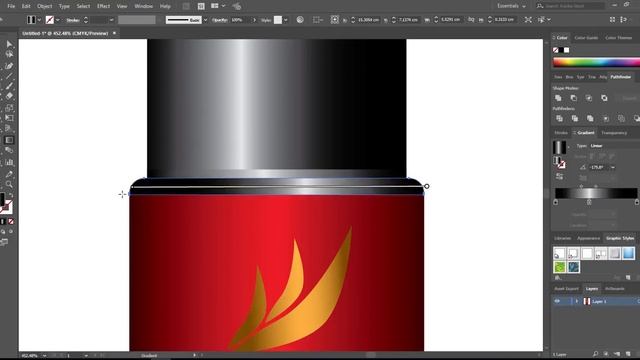
Task: Open the stroke color dropdown in control bar
Action: tap(58, 20)
